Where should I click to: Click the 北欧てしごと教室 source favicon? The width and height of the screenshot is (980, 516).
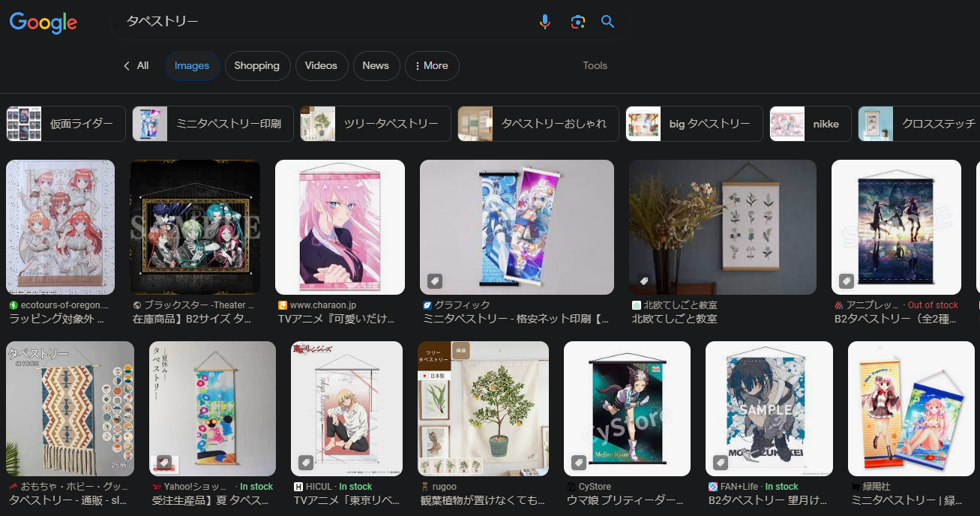(636, 305)
